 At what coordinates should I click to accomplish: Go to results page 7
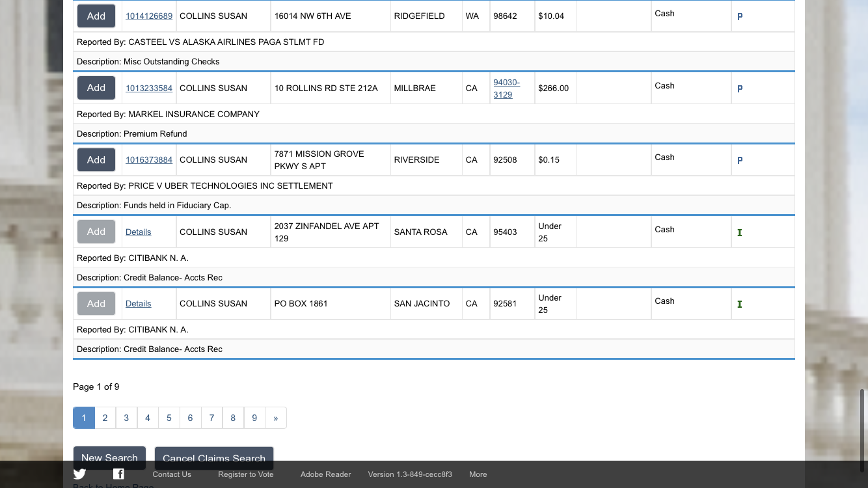(211, 418)
